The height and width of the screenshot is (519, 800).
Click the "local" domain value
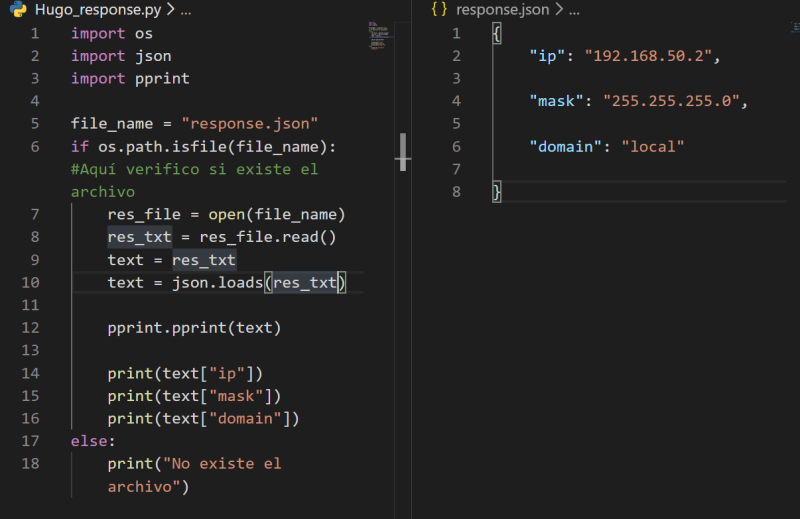coord(652,146)
